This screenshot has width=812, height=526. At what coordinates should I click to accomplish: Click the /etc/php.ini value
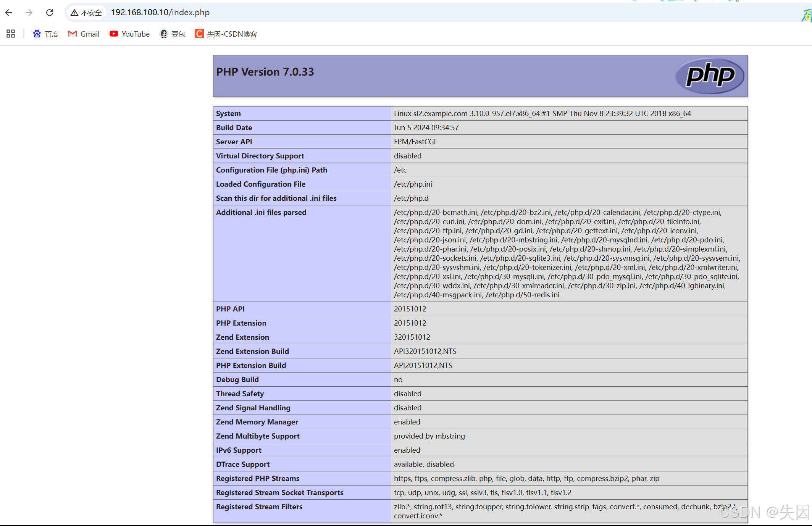(x=413, y=184)
